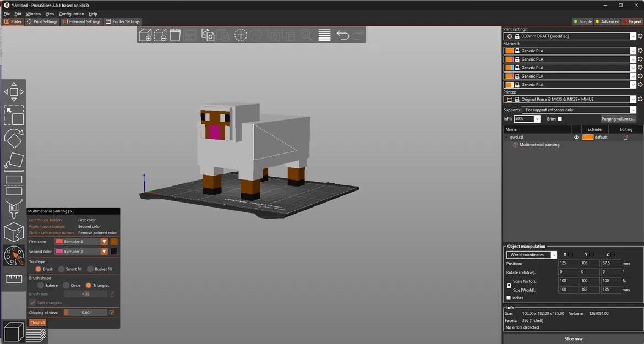The image size is (644, 344).
Task: Click the Clear all button
Action: [36, 323]
